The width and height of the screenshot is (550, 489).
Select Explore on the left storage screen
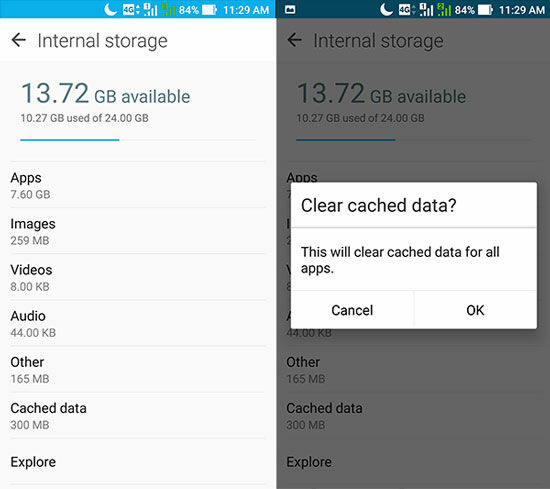(x=138, y=462)
